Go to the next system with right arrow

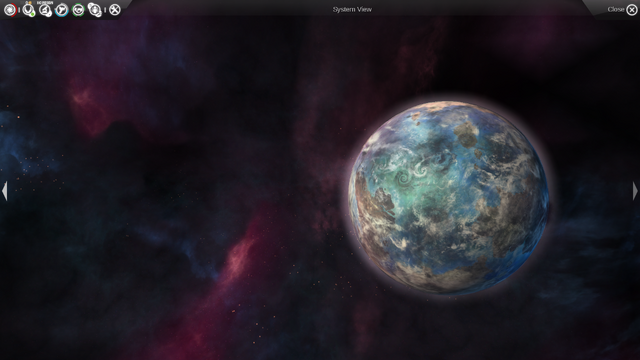(635, 191)
